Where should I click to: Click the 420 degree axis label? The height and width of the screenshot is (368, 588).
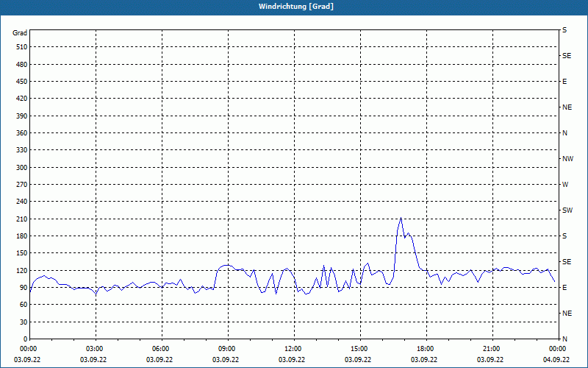[21, 99]
